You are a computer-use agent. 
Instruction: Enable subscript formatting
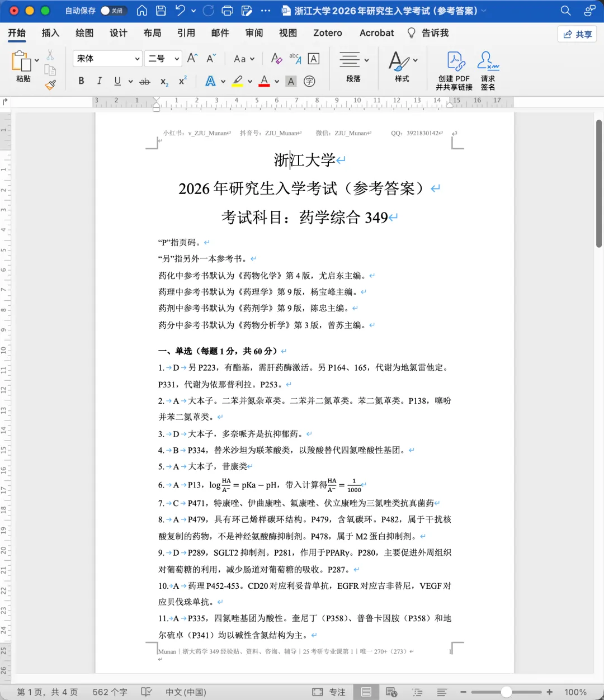164,82
